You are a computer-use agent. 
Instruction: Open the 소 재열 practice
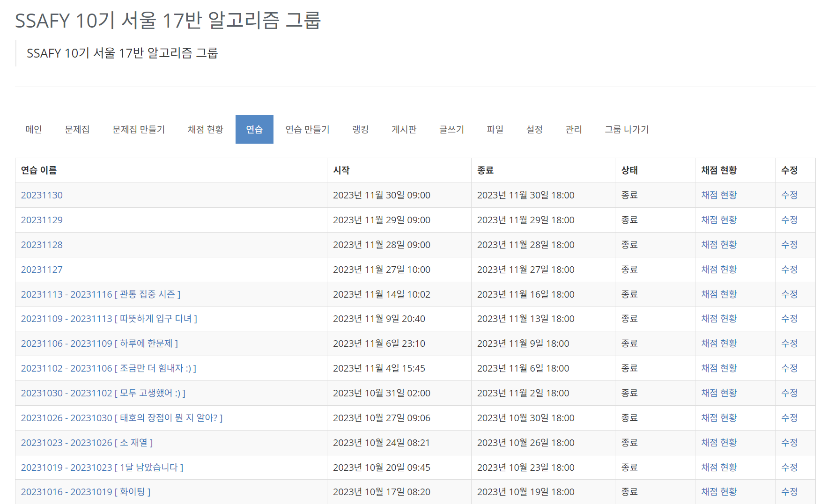pyautogui.click(x=87, y=443)
